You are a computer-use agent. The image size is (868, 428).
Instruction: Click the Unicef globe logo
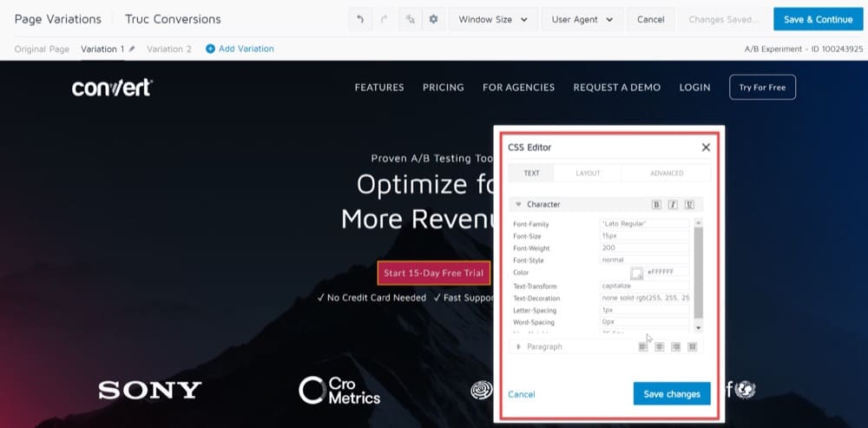(745, 390)
